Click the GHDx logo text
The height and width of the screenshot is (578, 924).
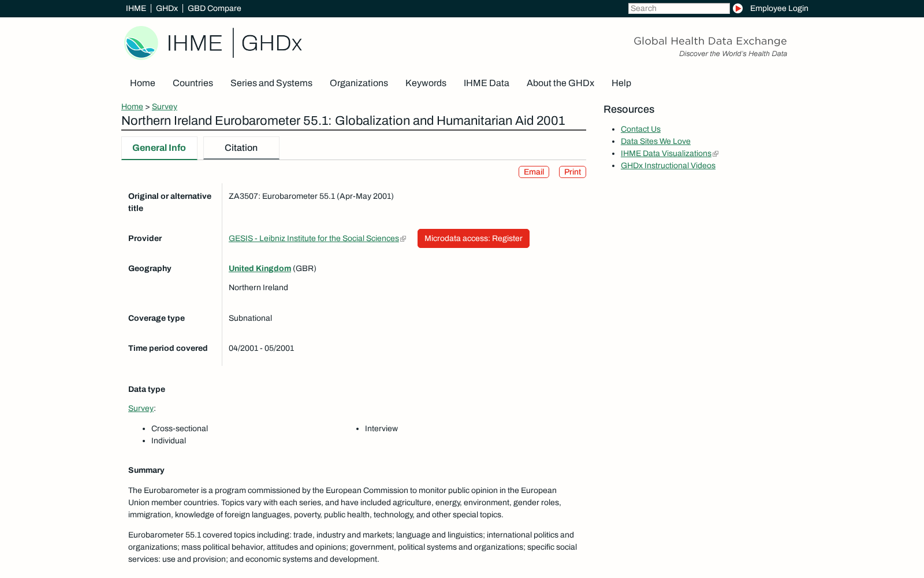271,43
